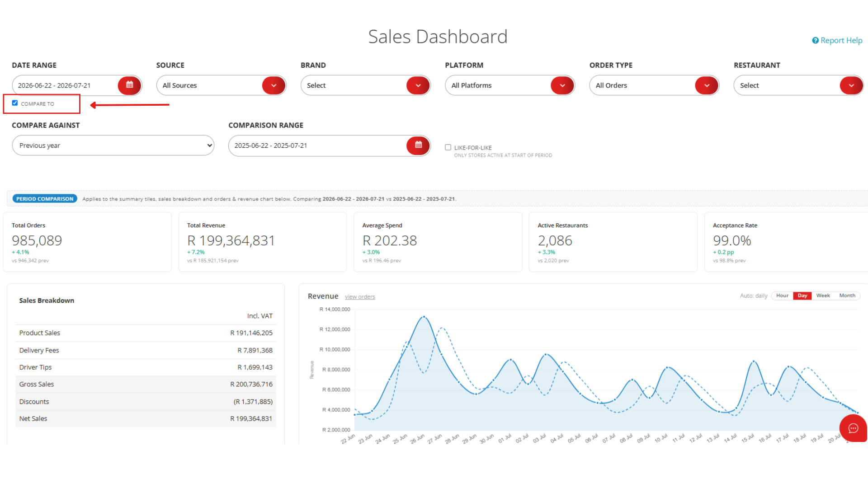
Task: Click the Comparison Range date field
Action: tap(318, 145)
